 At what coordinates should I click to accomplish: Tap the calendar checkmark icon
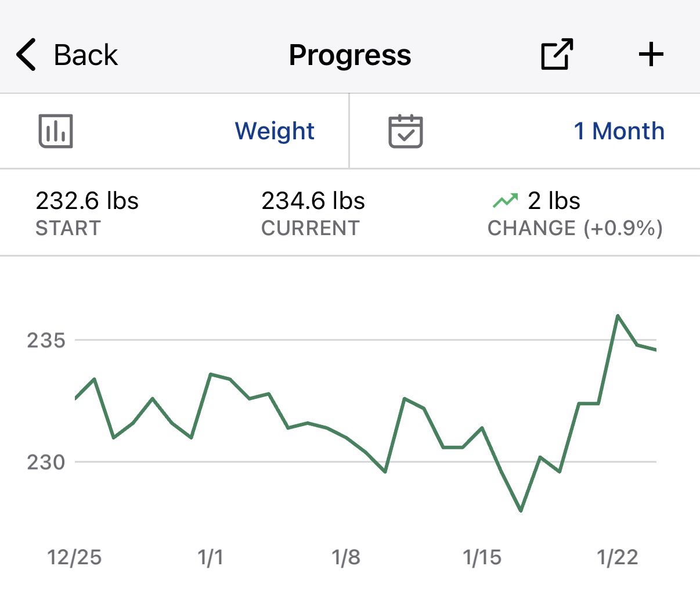tap(405, 131)
